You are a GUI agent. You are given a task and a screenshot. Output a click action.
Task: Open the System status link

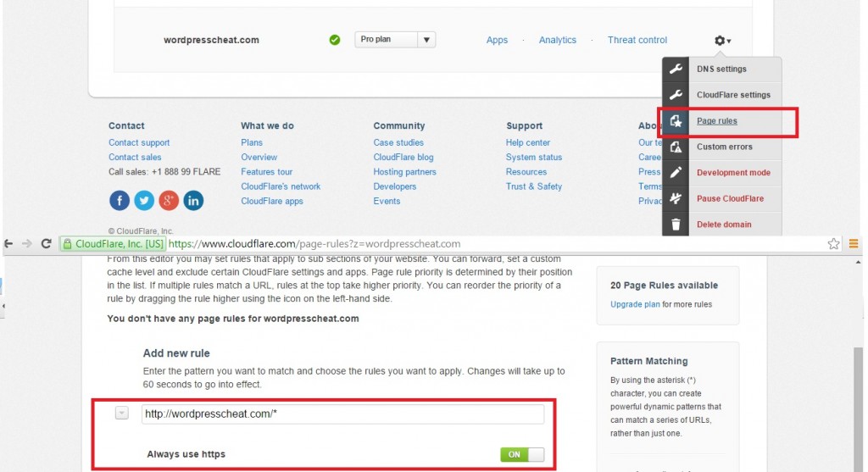pos(534,157)
